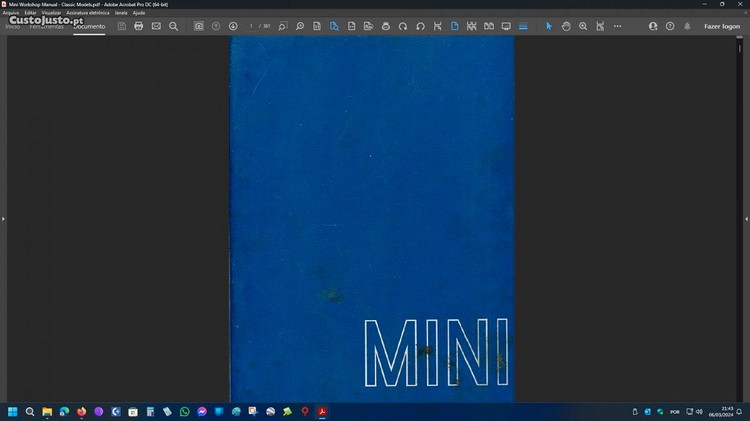Go to next page with down arrow
750x421 pixels.
(x=233, y=26)
